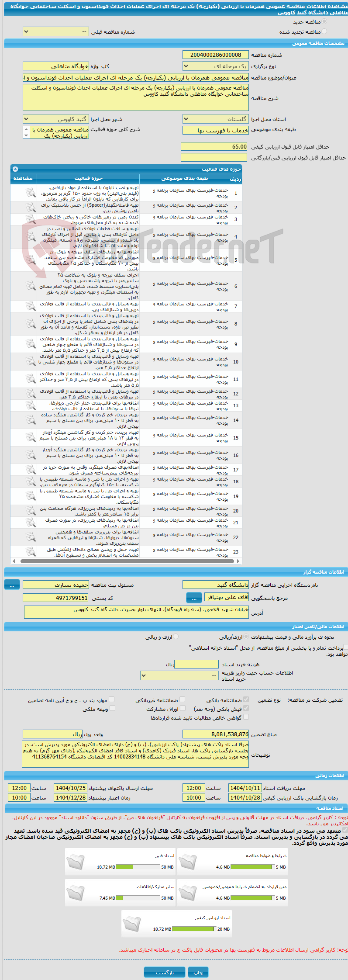View details icon for activity row 4
The height and width of the screenshot is (980, 348).
[x=30, y=237]
